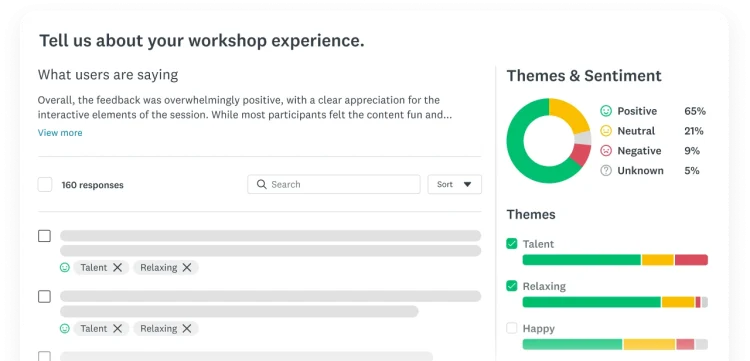Check the Happy theme checkbox

(x=512, y=328)
